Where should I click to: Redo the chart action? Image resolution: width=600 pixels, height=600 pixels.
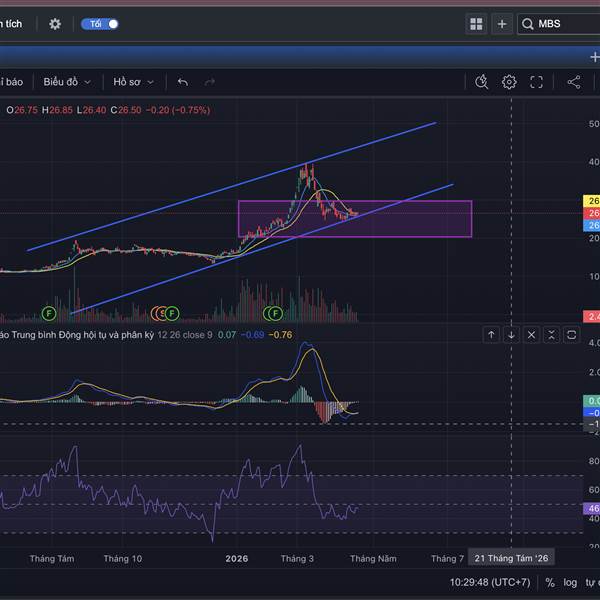click(209, 82)
